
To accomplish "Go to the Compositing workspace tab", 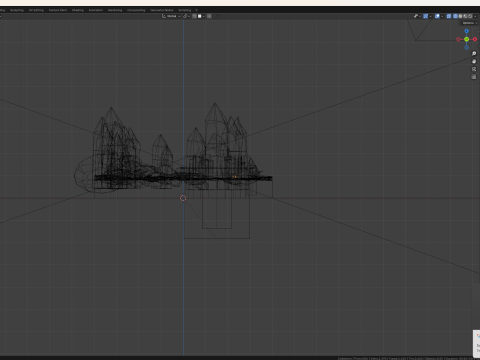I will coord(136,10).
